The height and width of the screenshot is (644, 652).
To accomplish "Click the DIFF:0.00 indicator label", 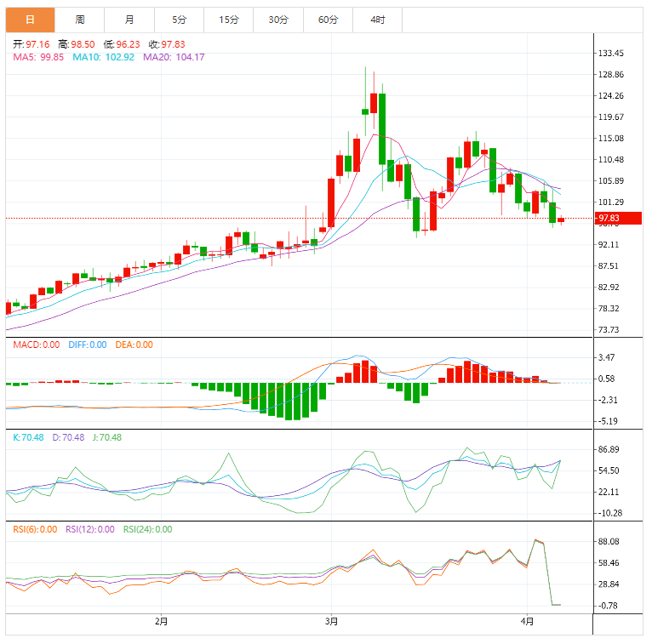I will pos(88,345).
